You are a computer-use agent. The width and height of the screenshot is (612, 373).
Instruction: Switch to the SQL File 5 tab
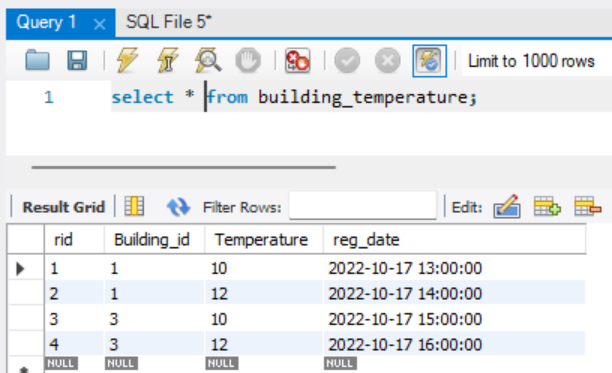pyautogui.click(x=168, y=22)
